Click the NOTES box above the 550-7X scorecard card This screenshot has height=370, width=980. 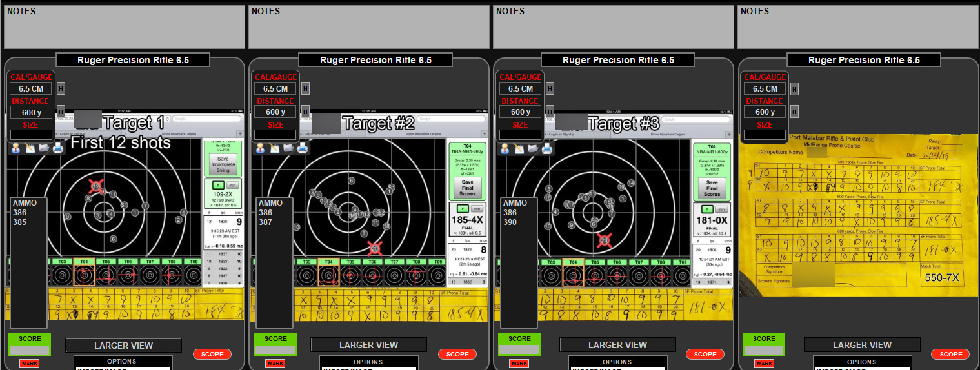(x=858, y=27)
